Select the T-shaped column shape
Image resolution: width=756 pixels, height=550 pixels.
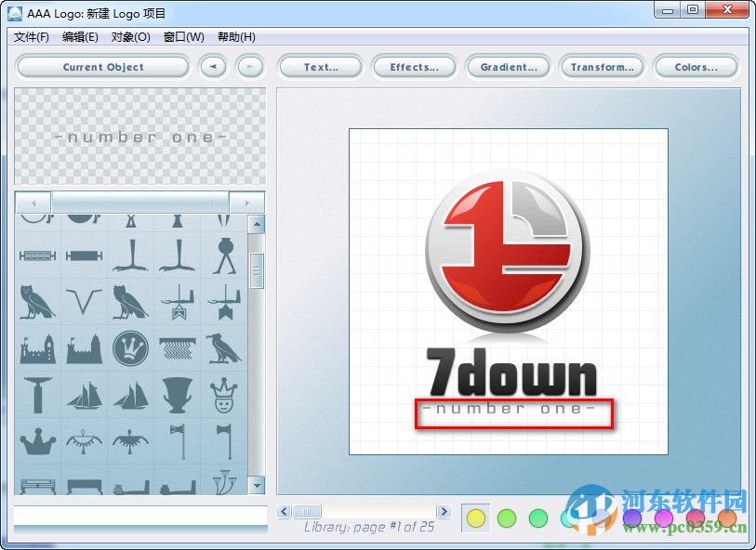[37, 395]
